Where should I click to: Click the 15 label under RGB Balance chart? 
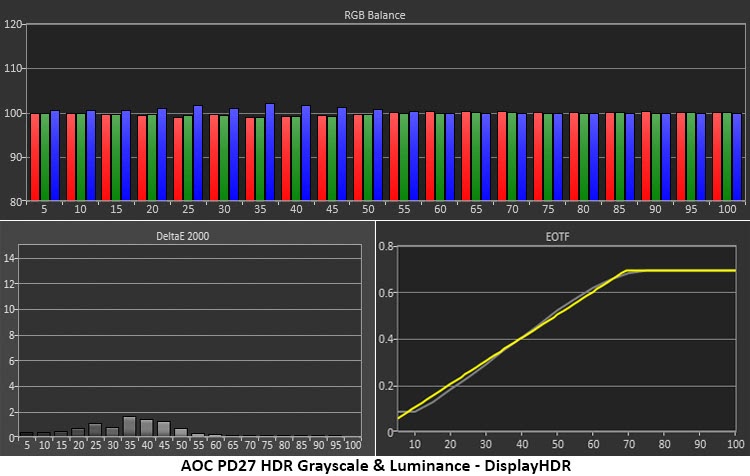click(x=116, y=209)
